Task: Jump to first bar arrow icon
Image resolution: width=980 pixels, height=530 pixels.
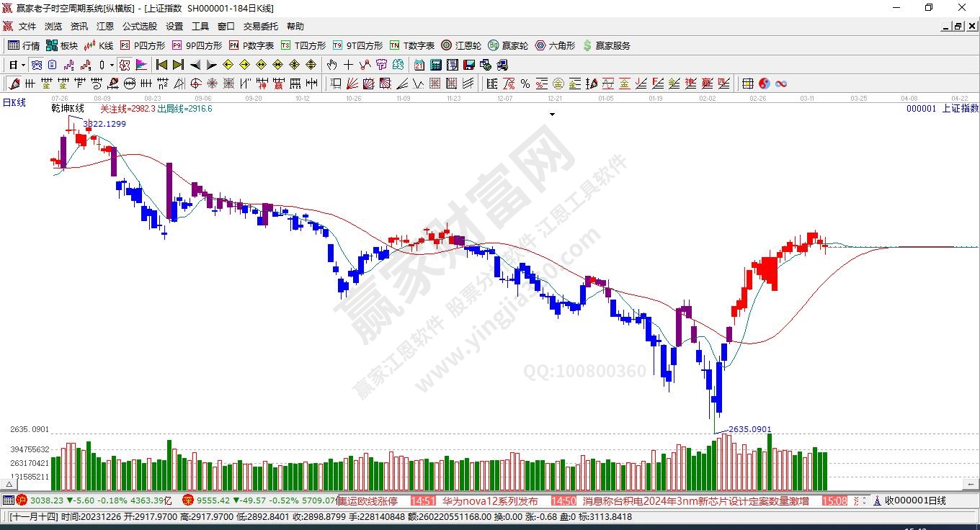Action: 162,65
